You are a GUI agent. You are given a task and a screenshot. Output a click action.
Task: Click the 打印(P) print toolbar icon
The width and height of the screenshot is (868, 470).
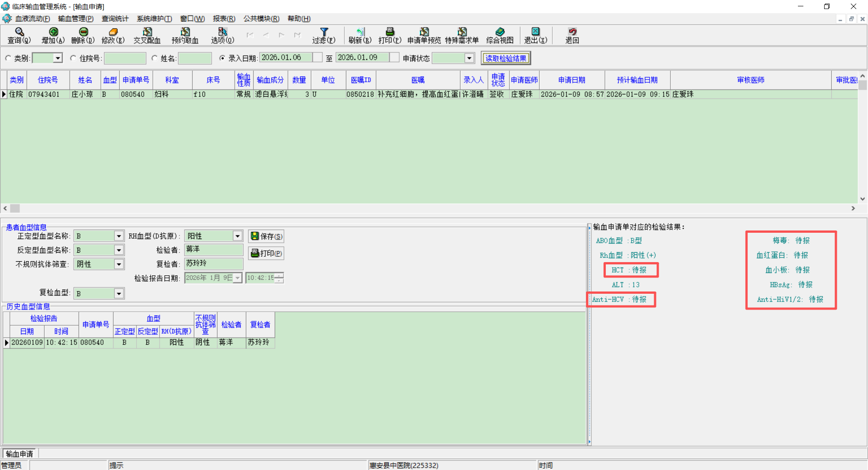pos(390,35)
